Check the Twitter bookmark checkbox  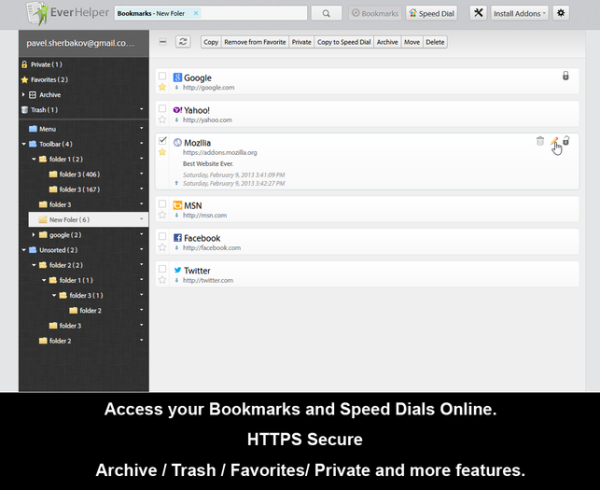[162, 269]
